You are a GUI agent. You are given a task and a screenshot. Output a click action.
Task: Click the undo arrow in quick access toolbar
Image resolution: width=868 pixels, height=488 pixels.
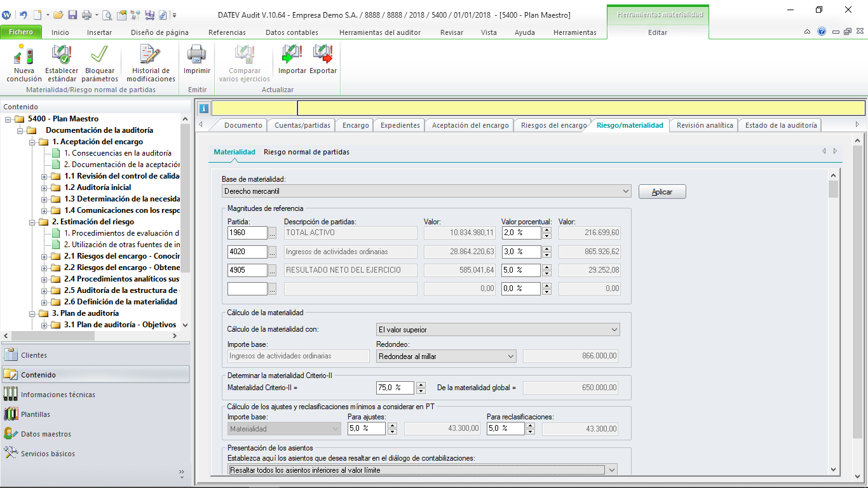click(24, 15)
